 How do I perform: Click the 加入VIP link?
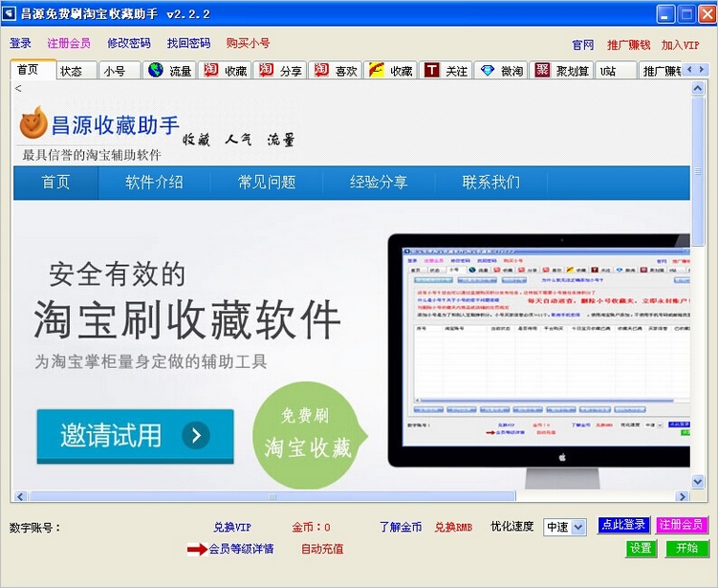click(x=680, y=45)
